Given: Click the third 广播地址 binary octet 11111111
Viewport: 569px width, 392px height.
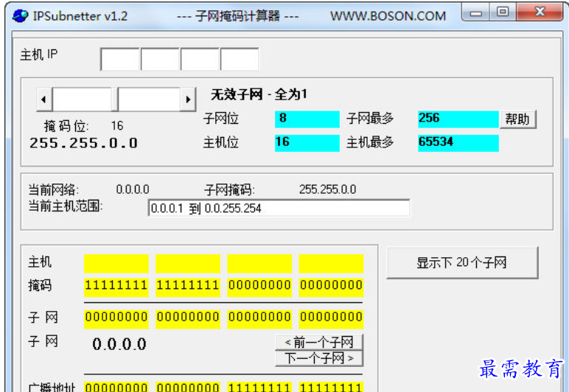Looking at the screenshot, I should pos(259,387).
